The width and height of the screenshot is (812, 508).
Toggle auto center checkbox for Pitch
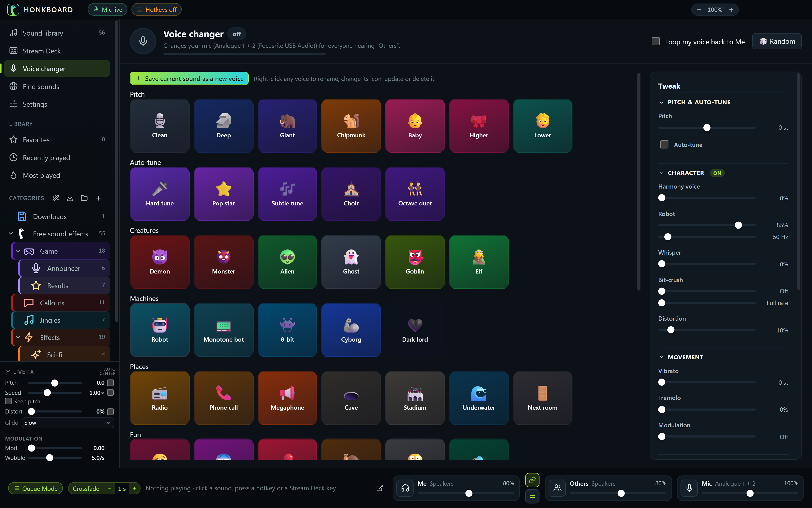pos(110,383)
